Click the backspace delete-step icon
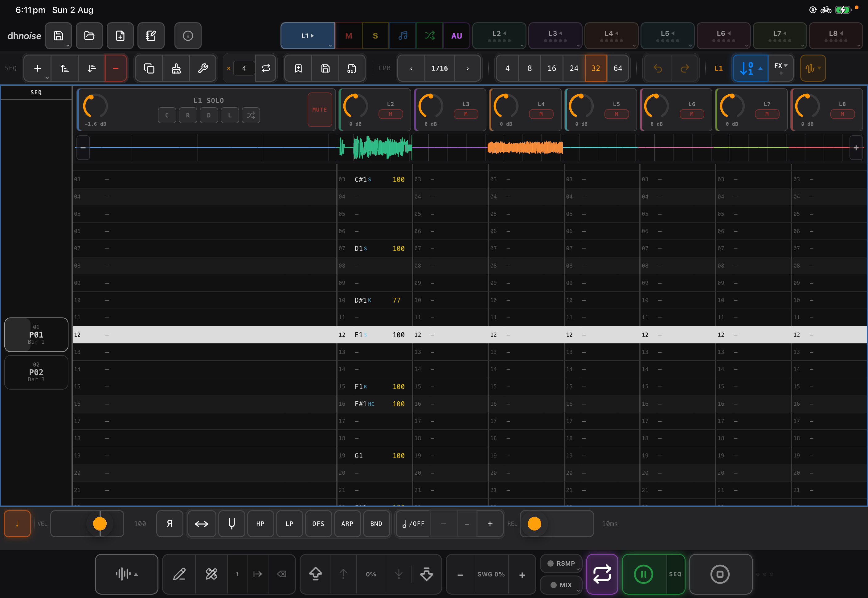The image size is (868, 598). (281, 574)
